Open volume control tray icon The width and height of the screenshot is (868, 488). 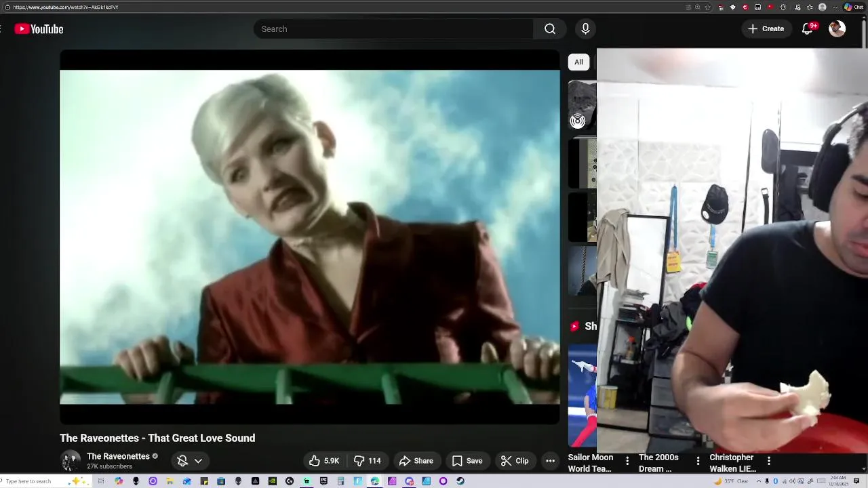[792, 481]
